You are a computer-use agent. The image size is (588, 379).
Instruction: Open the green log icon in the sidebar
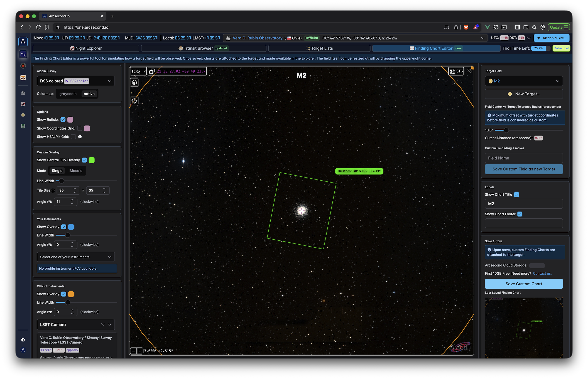click(x=23, y=126)
